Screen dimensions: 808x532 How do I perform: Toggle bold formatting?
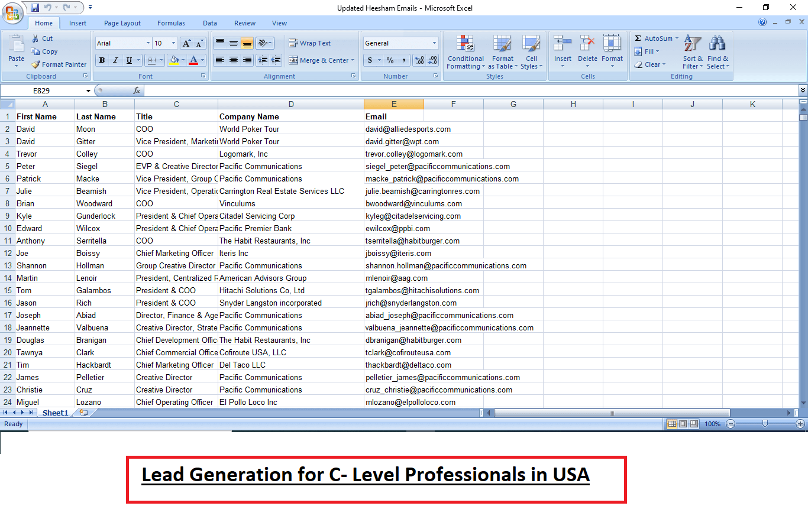click(x=102, y=60)
